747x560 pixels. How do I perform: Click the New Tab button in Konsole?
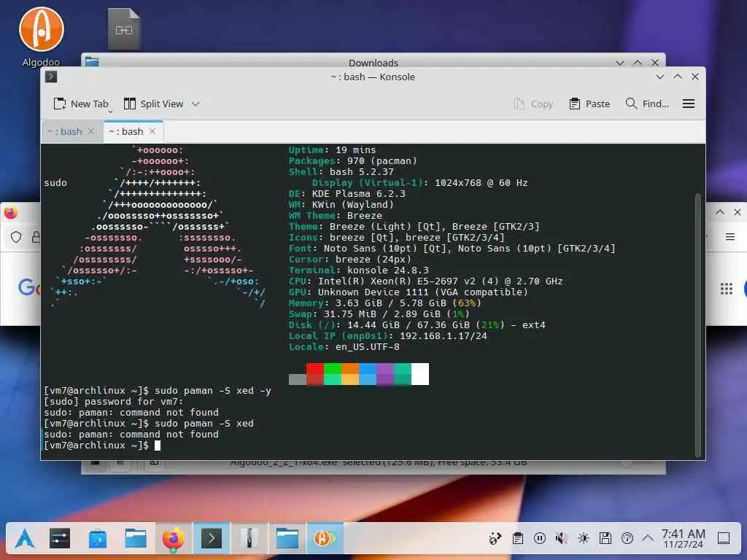pos(80,104)
